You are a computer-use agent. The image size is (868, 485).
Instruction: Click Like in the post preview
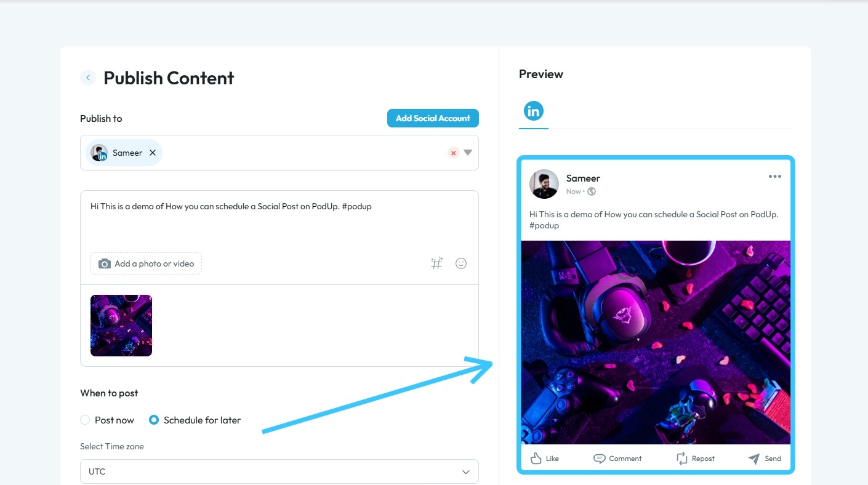click(545, 459)
